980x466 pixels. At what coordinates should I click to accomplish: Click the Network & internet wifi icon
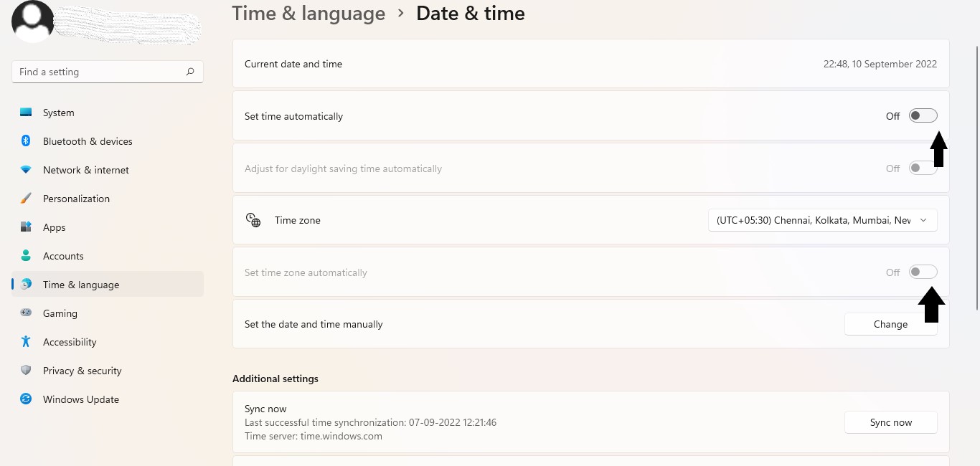click(26, 170)
